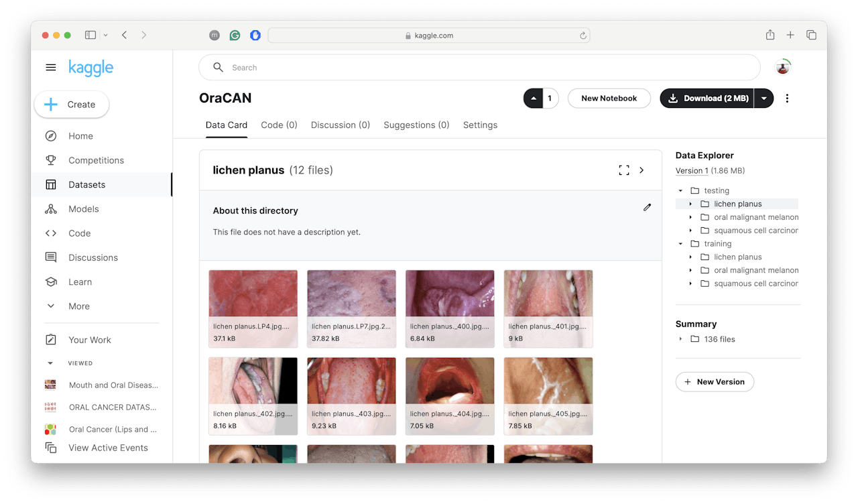Click the New Notebook button
The image size is (858, 504).
tap(609, 99)
